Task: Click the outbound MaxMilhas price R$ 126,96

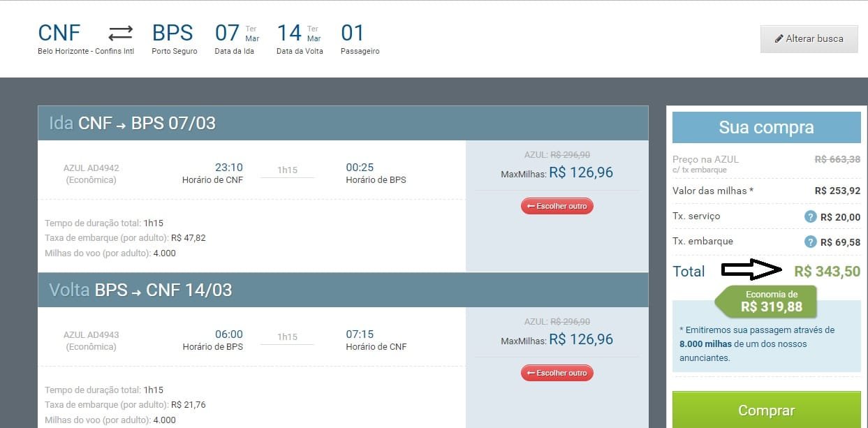Action: 581,172
